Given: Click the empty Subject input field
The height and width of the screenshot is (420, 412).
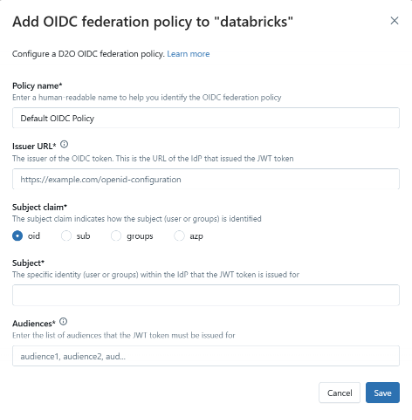Looking at the screenshot, I should coord(206,295).
